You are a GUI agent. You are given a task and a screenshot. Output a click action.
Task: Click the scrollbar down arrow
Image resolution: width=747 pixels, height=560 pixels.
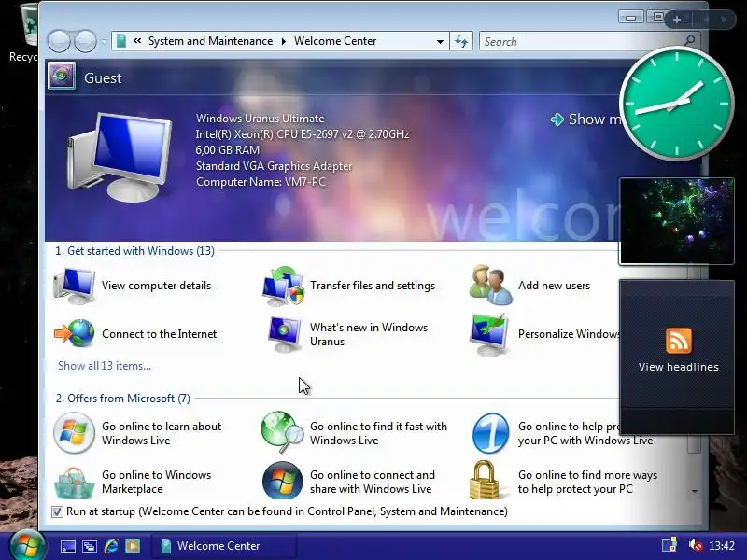point(695,491)
